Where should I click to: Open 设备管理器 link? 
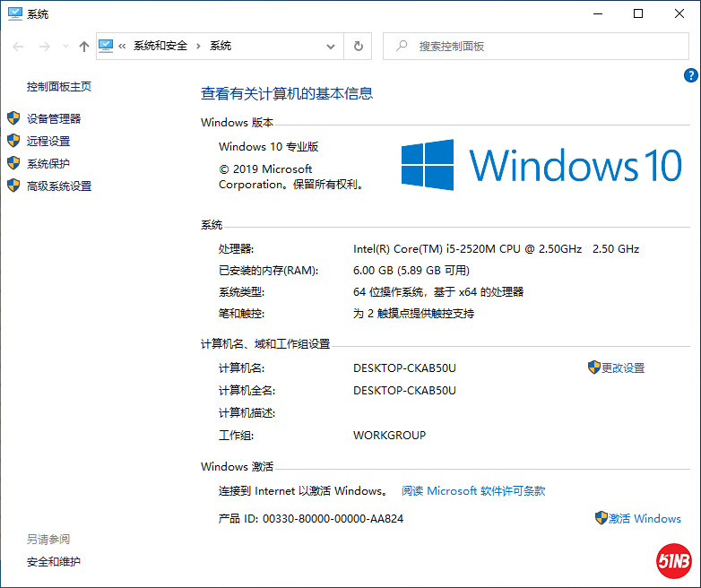pyautogui.click(x=54, y=118)
